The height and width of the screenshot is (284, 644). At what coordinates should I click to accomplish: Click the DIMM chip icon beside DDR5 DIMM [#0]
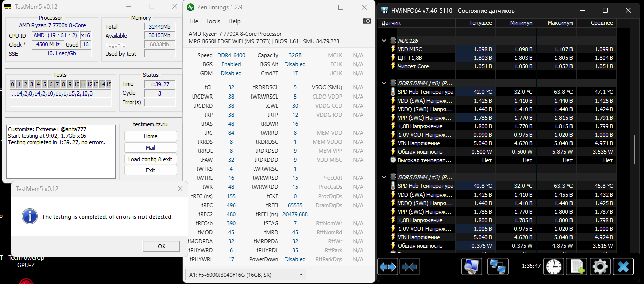(x=393, y=83)
